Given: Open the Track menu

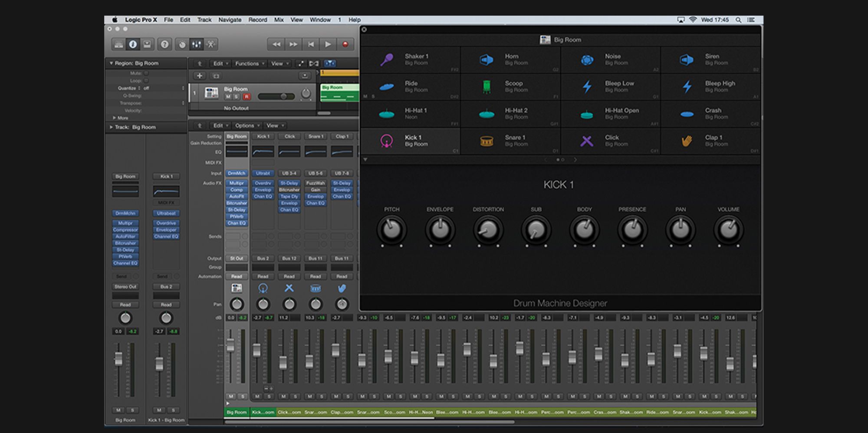Looking at the screenshot, I should tap(204, 20).
